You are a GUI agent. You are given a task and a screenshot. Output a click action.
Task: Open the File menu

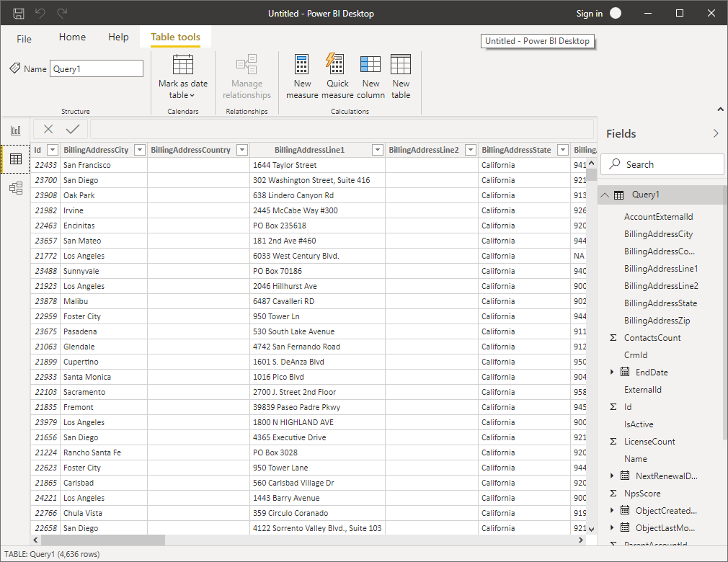click(24, 39)
